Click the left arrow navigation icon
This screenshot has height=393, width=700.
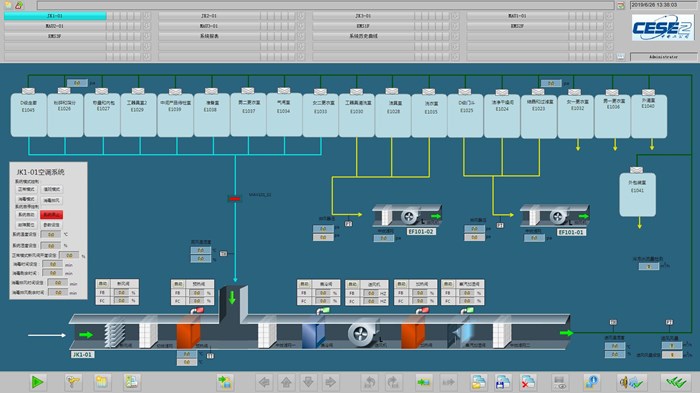(x=264, y=382)
